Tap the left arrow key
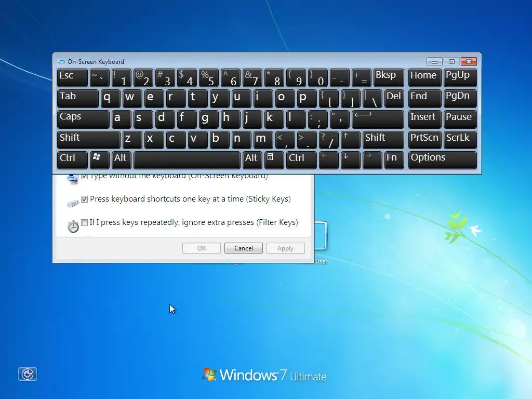The width and height of the screenshot is (532, 399). pyautogui.click(x=329, y=160)
